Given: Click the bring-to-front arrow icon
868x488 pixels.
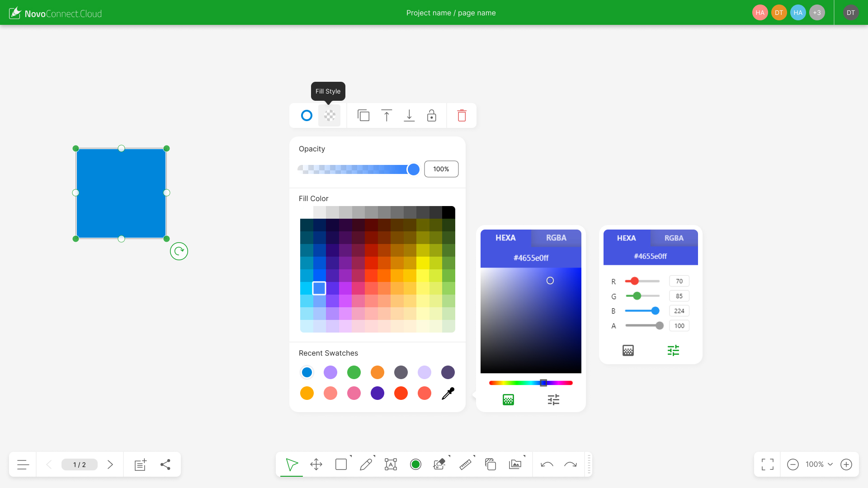Looking at the screenshot, I should pyautogui.click(x=387, y=116).
